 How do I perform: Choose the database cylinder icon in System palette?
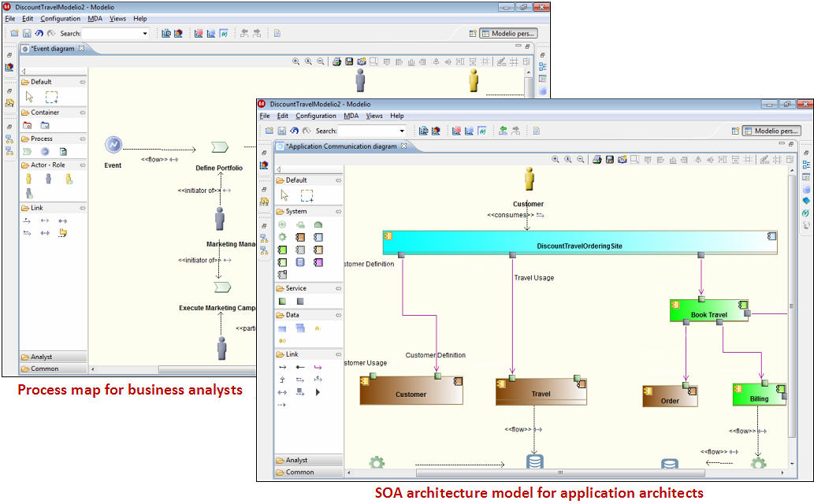(x=300, y=263)
